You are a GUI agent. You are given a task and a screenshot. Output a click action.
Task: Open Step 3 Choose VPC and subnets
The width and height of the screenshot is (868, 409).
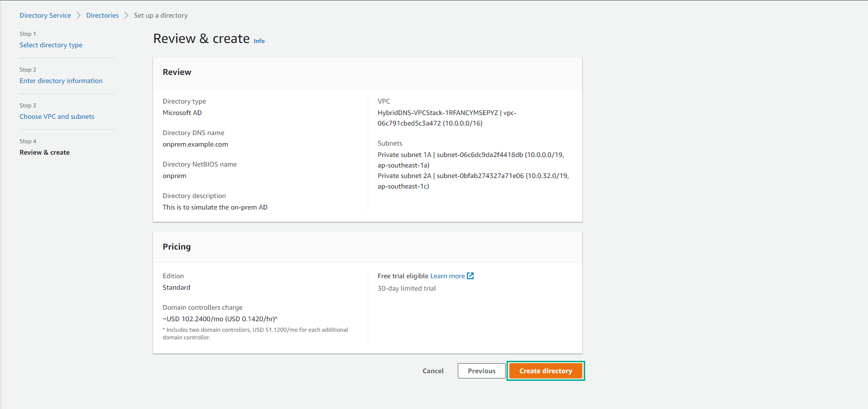point(57,116)
